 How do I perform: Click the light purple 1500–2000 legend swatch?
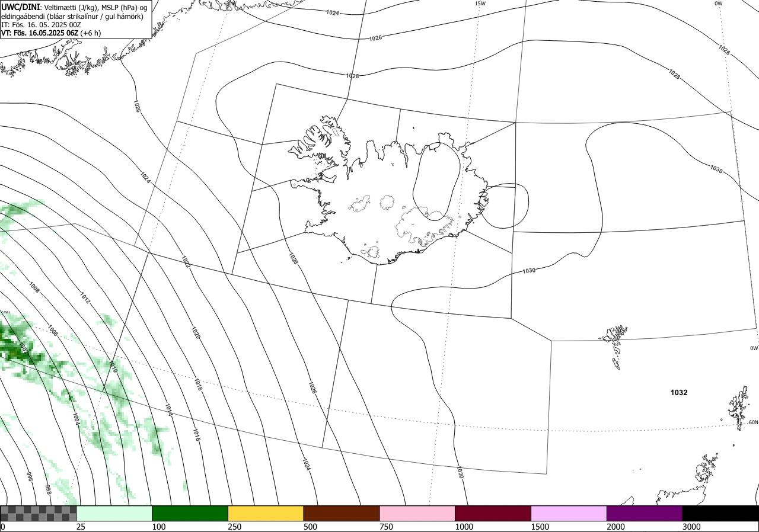(x=569, y=513)
